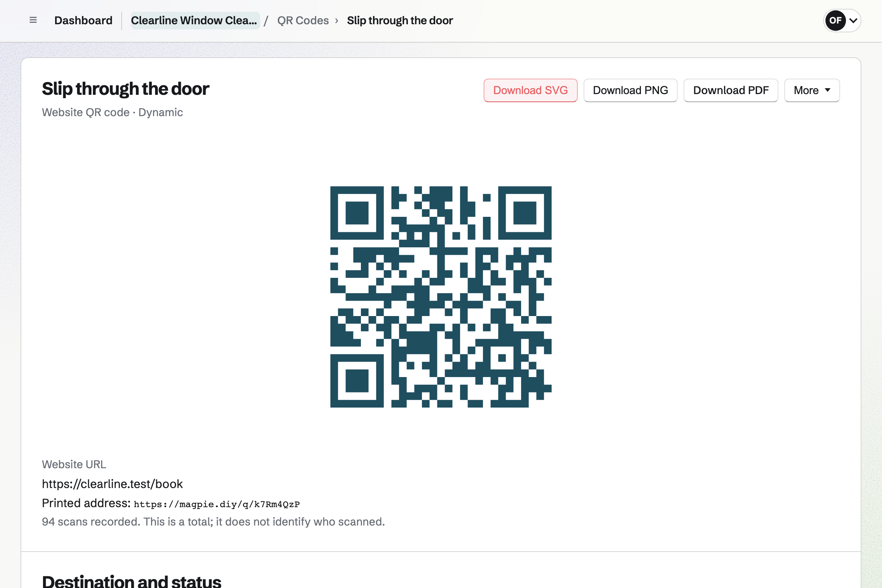Open the hamburger sidebar menu

(33, 20)
